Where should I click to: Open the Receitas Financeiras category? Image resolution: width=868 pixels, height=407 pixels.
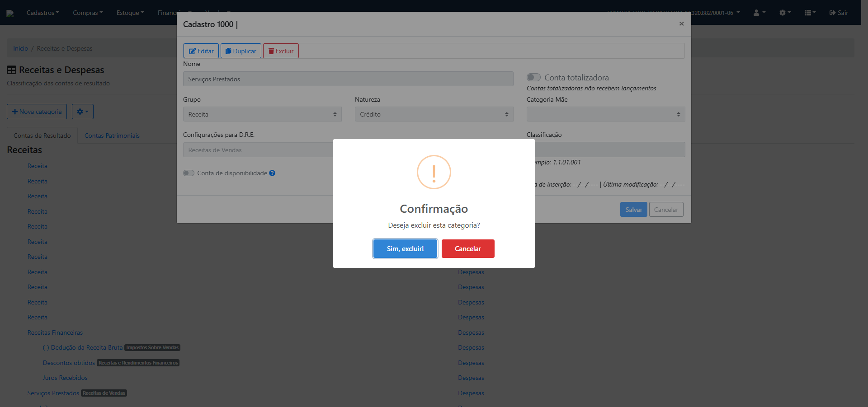[55, 332]
